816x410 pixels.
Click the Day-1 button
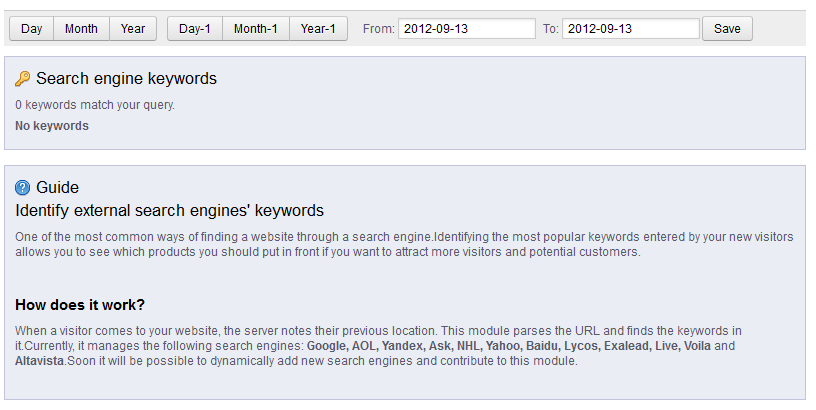click(x=195, y=29)
